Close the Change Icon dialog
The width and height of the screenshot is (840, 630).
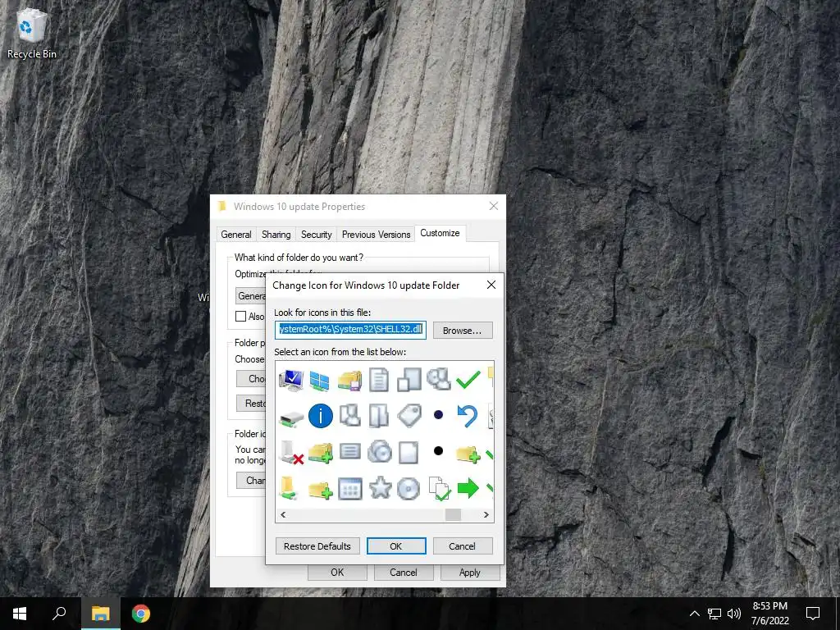pos(491,285)
